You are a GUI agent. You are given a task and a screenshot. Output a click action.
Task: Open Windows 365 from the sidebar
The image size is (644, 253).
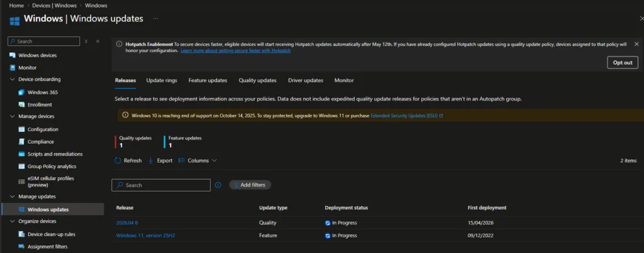click(x=42, y=92)
